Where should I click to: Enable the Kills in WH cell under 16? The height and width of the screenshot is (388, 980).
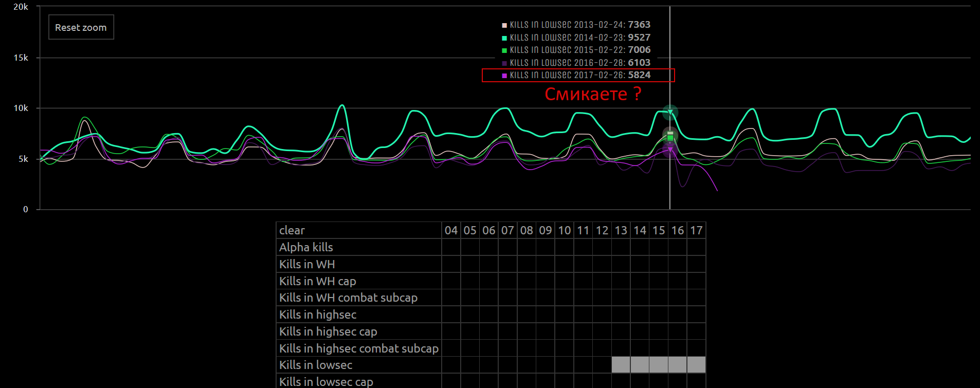click(x=678, y=264)
